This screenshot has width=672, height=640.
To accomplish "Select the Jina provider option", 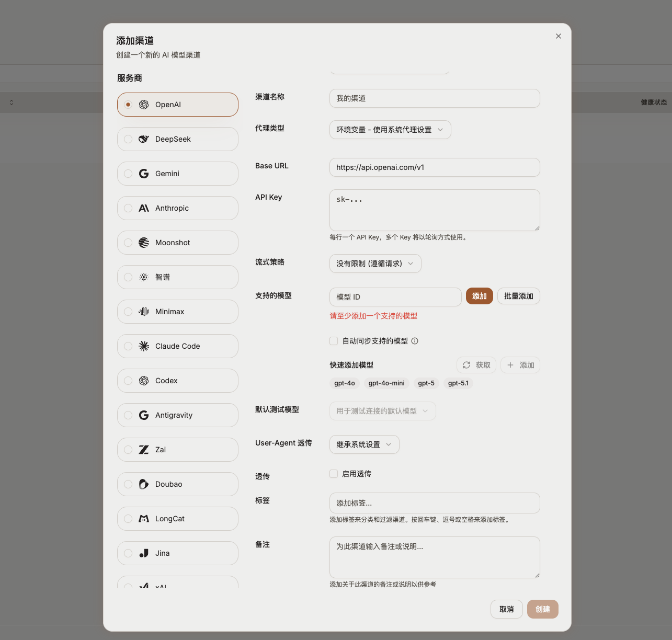I will point(178,553).
